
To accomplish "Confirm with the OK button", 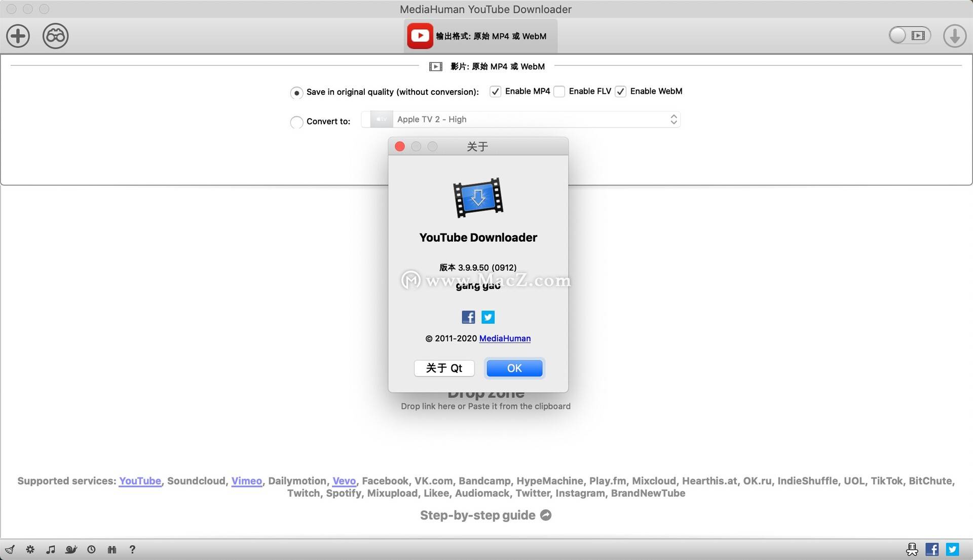I will point(514,368).
